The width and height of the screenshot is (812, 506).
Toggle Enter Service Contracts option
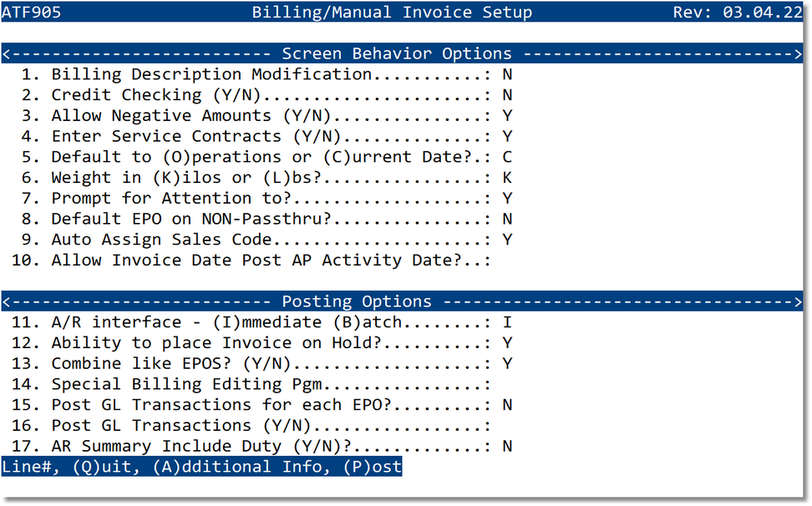(507, 135)
